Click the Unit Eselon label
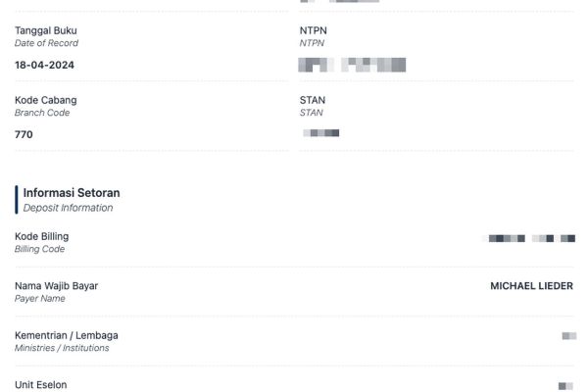The height and width of the screenshot is (392, 588). click(41, 385)
